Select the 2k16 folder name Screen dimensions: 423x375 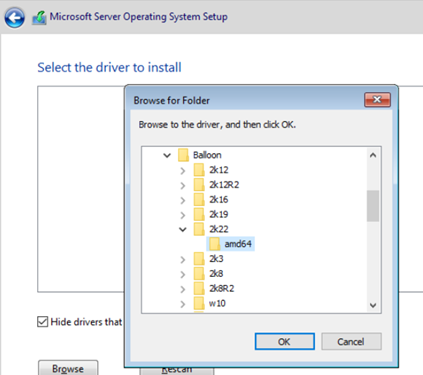click(219, 200)
